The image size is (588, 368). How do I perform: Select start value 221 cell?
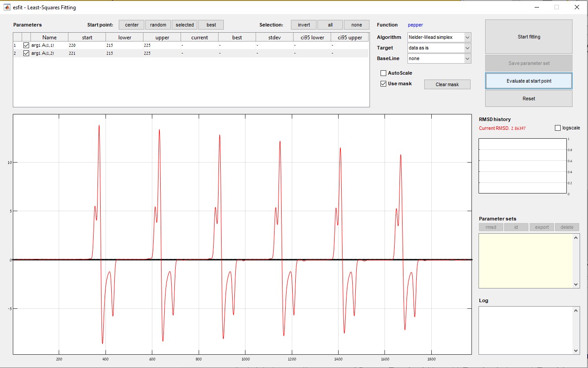87,53
